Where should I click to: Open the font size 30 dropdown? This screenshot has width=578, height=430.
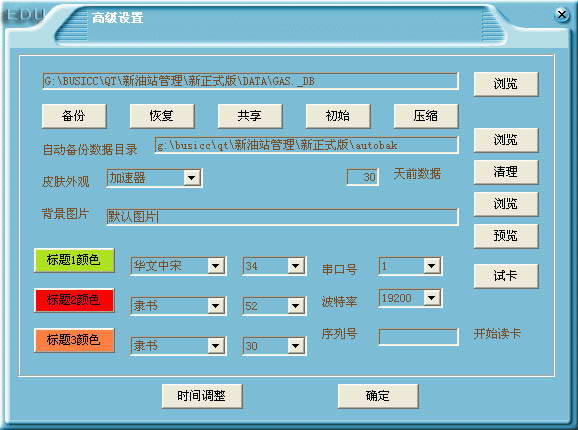click(296, 346)
